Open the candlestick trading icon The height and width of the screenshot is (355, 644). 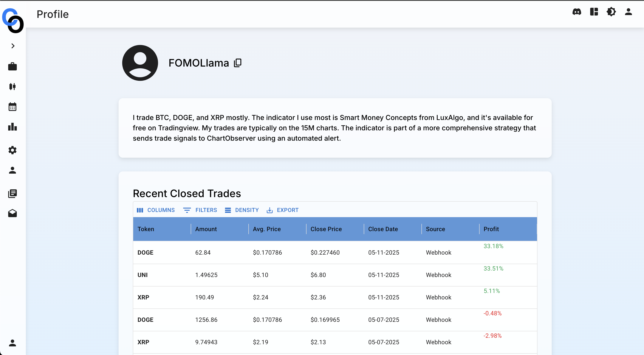tap(12, 87)
